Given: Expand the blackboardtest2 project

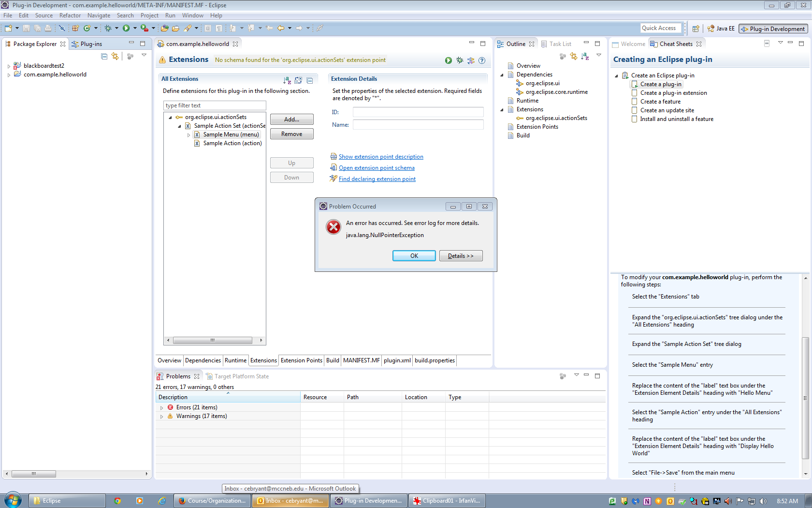Looking at the screenshot, I should [x=9, y=66].
